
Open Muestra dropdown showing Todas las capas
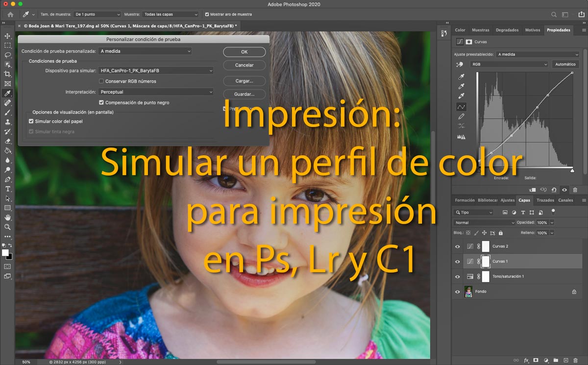(171, 15)
